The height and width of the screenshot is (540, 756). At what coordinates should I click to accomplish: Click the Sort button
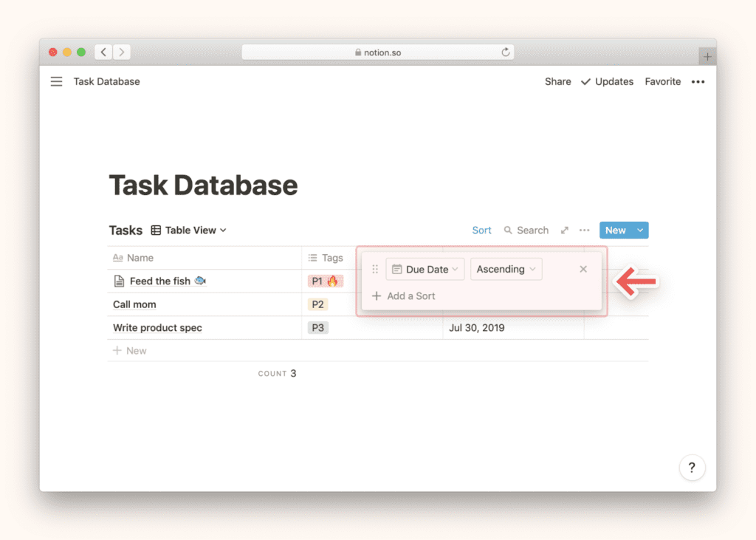[x=481, y=230]
